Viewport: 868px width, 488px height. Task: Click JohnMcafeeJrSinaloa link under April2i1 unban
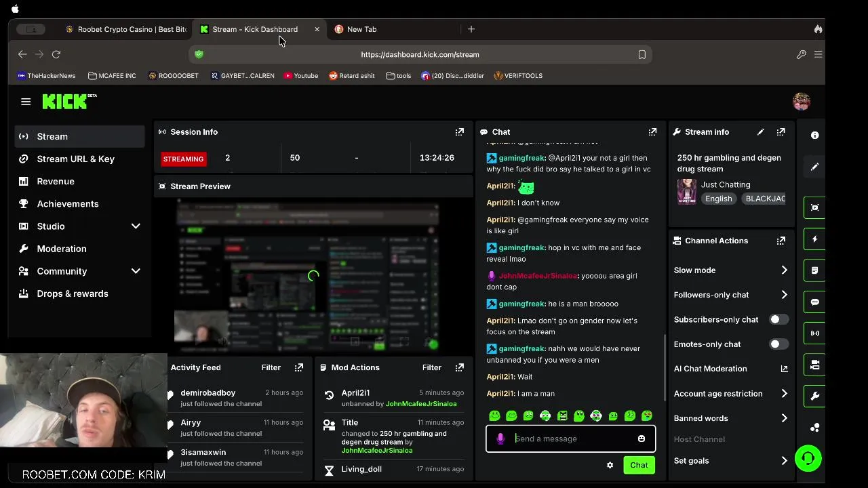(420, 404)
